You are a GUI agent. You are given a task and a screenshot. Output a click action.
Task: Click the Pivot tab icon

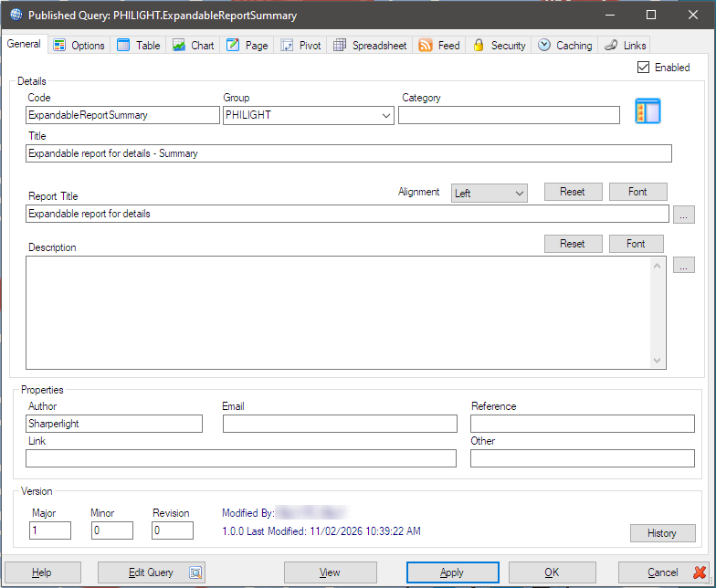click(287, 46)
